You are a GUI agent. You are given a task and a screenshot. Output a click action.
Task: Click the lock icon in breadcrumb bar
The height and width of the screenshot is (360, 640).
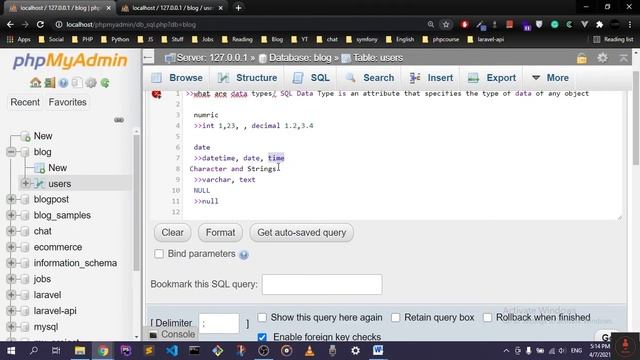(582, 58)
